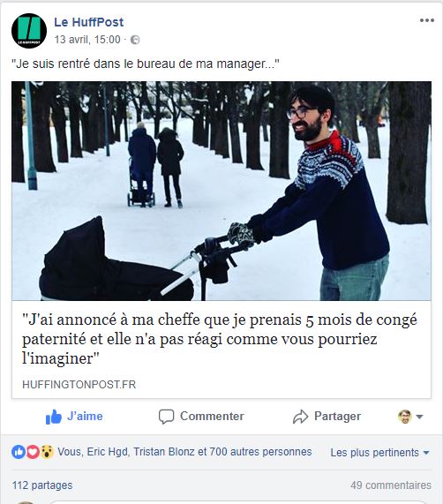Open the paternity leave article headline
This screenshot has height=504, width=443.
tap(220, 339)
